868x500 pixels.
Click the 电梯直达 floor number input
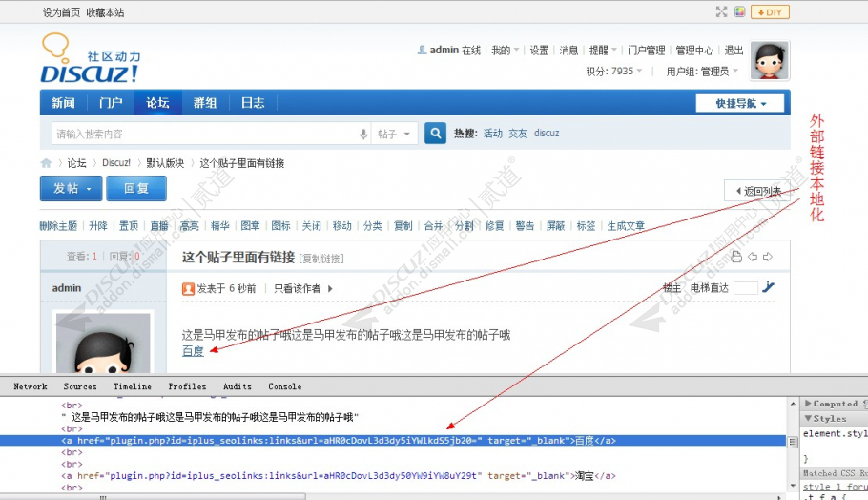point(746,287)
